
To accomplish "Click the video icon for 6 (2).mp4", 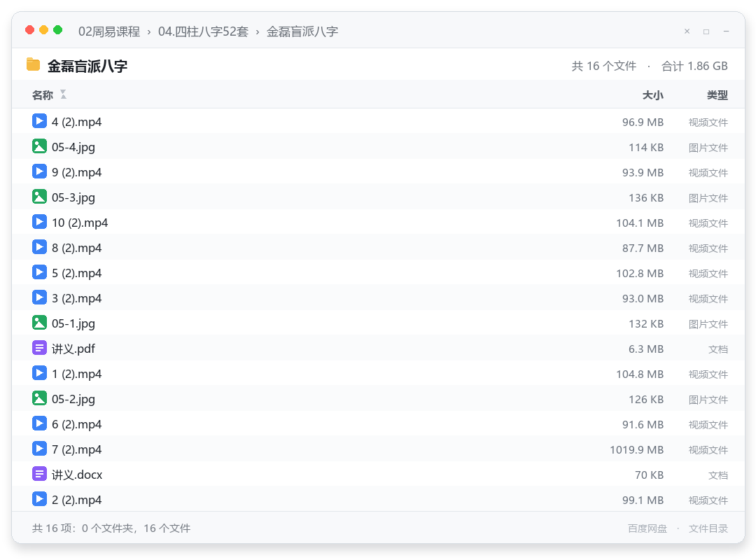I will coord(39,423).
